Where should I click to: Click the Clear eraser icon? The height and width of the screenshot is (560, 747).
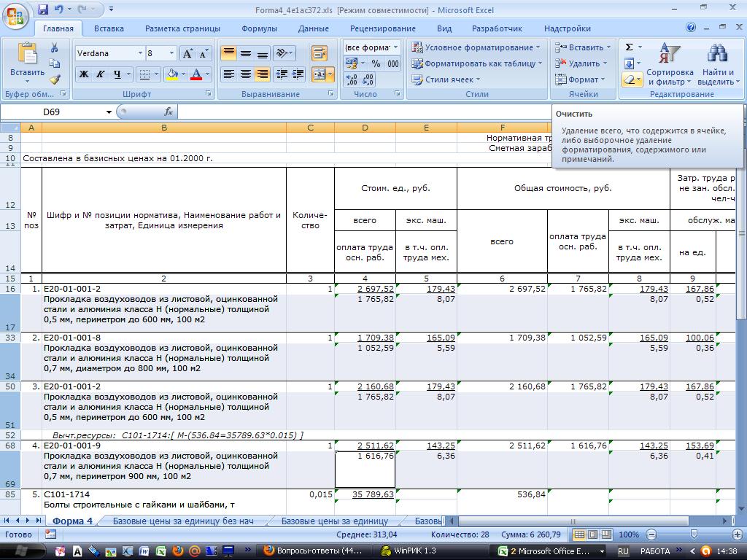(629, 80)
